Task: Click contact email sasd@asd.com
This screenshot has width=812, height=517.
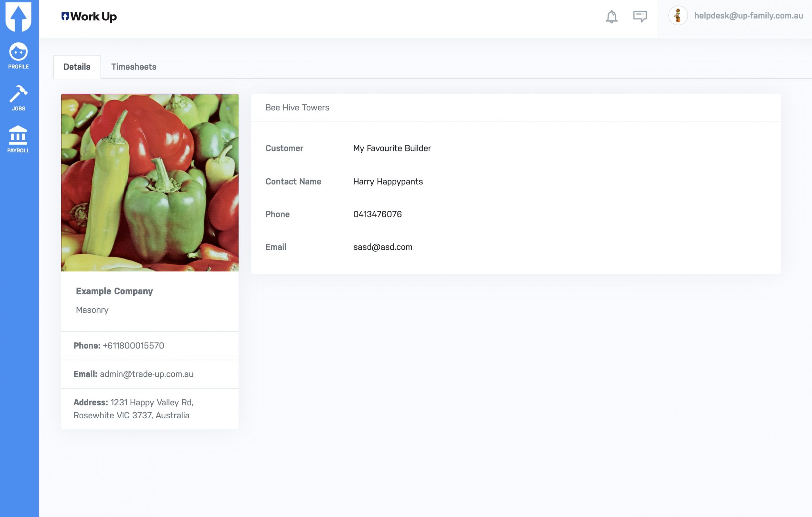Action: click(383, 247)
